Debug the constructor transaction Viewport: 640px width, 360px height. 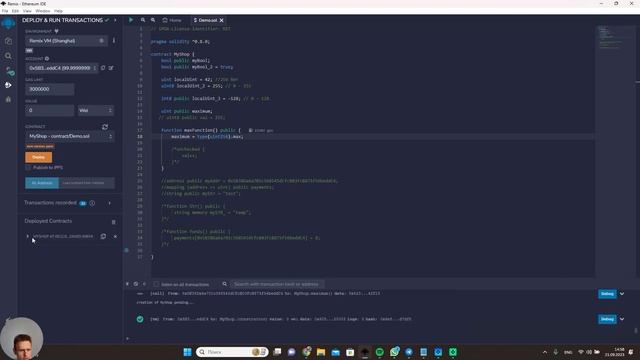pos(607,319)
